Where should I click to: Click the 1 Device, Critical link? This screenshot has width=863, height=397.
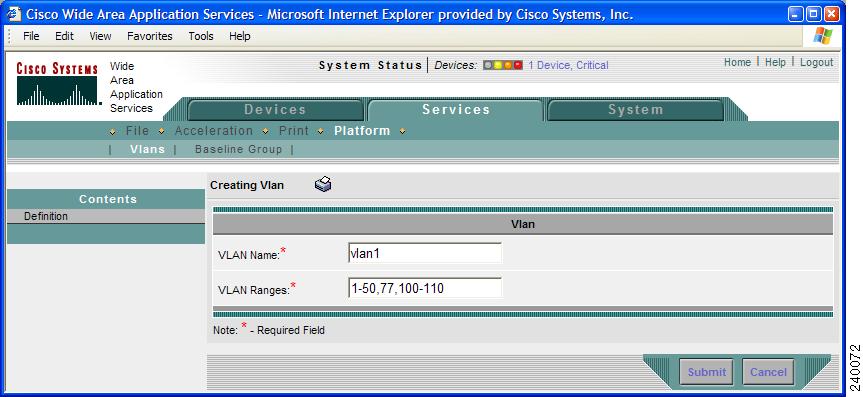[x=568, y=65]
